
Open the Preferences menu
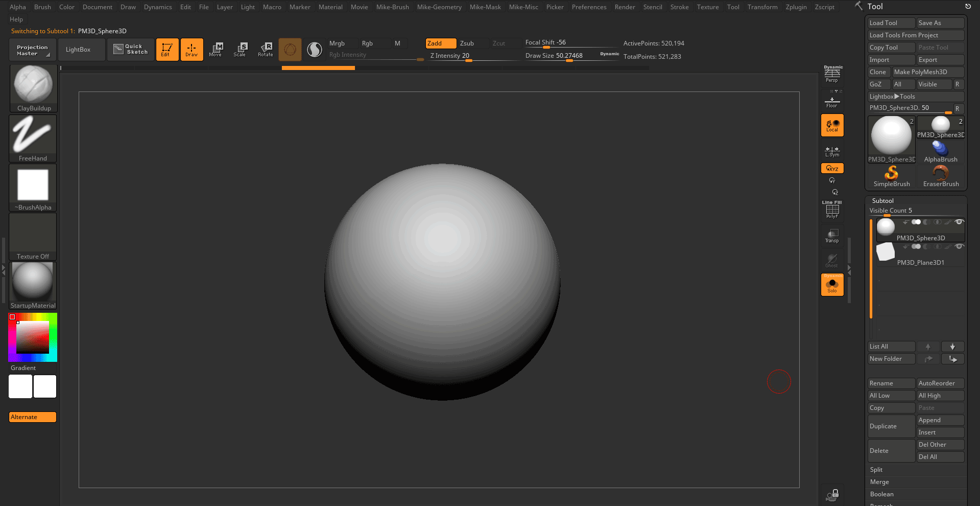pyautogui.click(x=589, y=7)
